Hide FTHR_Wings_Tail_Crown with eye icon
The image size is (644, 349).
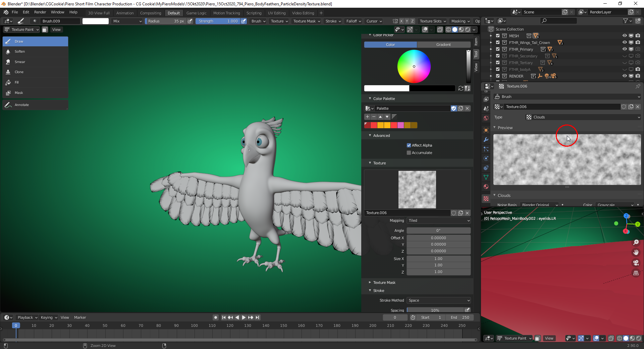[x=625, y=42]
